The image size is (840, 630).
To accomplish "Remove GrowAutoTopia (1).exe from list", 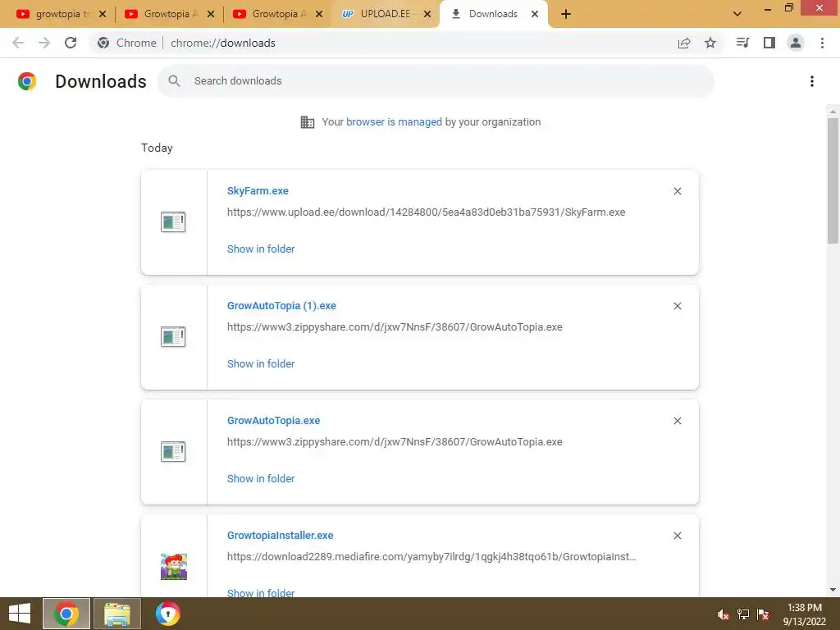I will coord(677,306).
